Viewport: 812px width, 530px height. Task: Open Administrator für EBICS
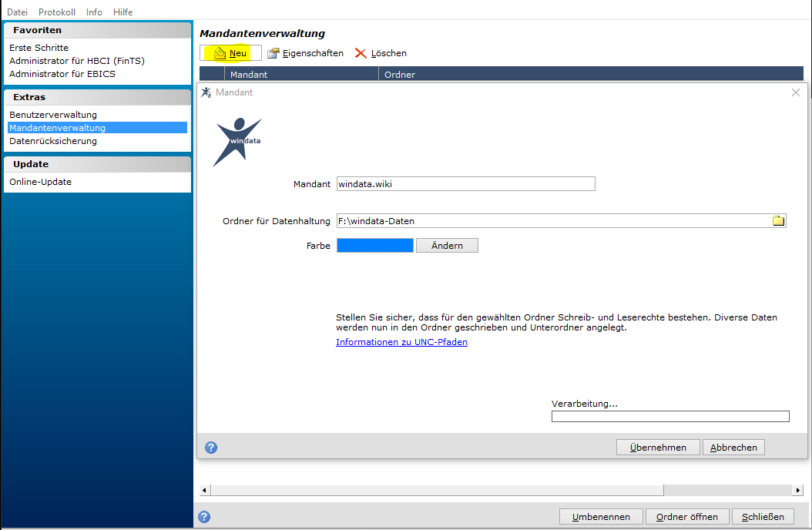point(62,74)
